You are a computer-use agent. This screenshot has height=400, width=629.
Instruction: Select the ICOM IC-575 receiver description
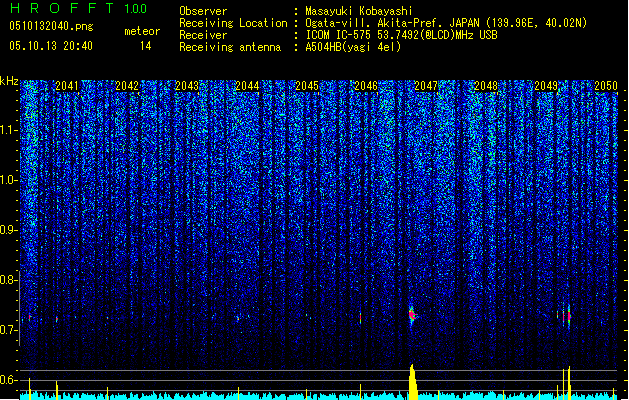tap(401, 35)
